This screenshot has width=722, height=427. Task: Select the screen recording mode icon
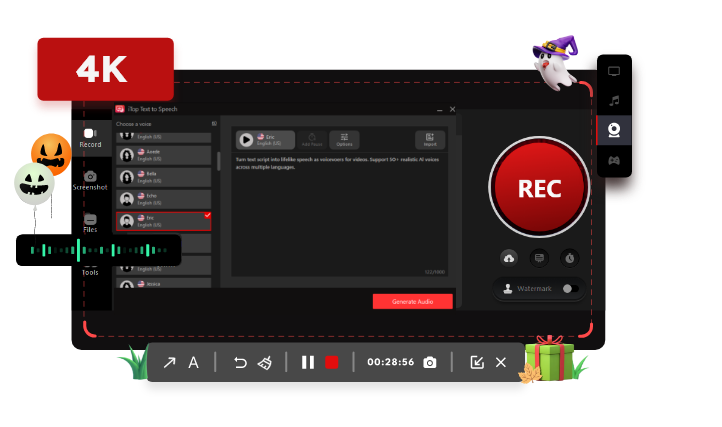pyautogui.click(x=613, y=72)
